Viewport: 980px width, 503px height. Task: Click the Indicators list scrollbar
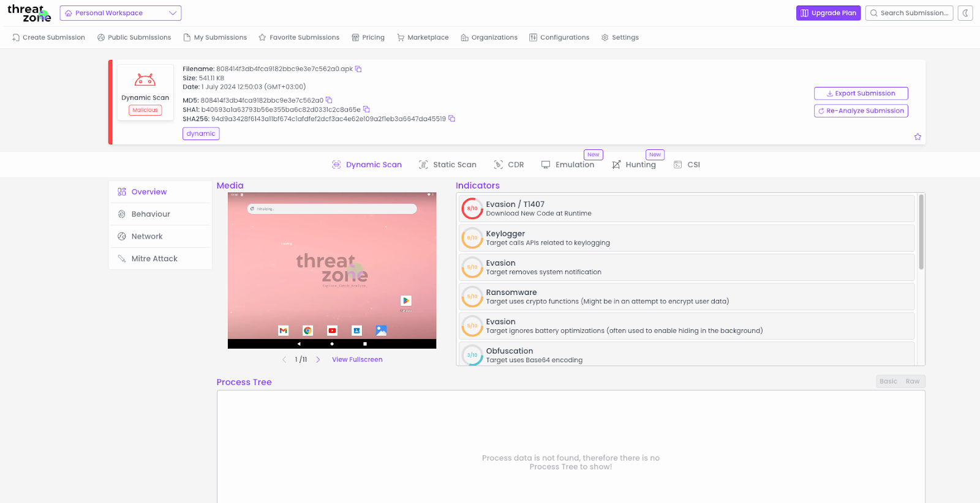921,233
